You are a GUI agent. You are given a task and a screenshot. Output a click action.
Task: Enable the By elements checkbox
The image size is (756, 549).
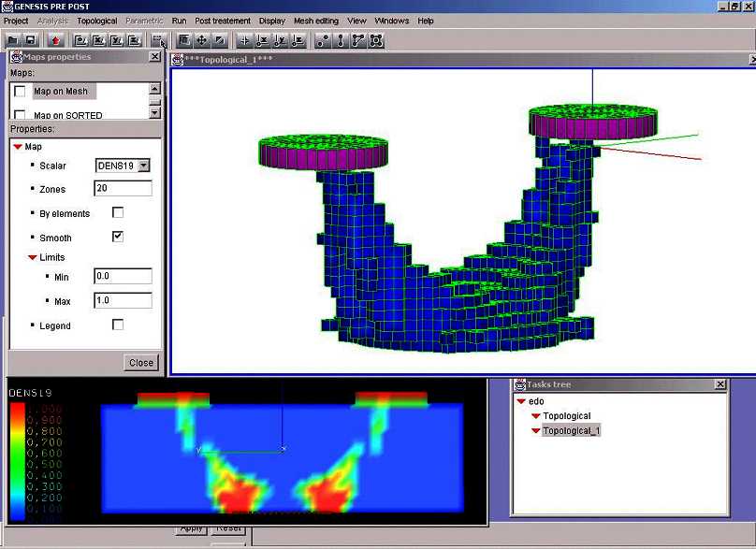[118, 212]
